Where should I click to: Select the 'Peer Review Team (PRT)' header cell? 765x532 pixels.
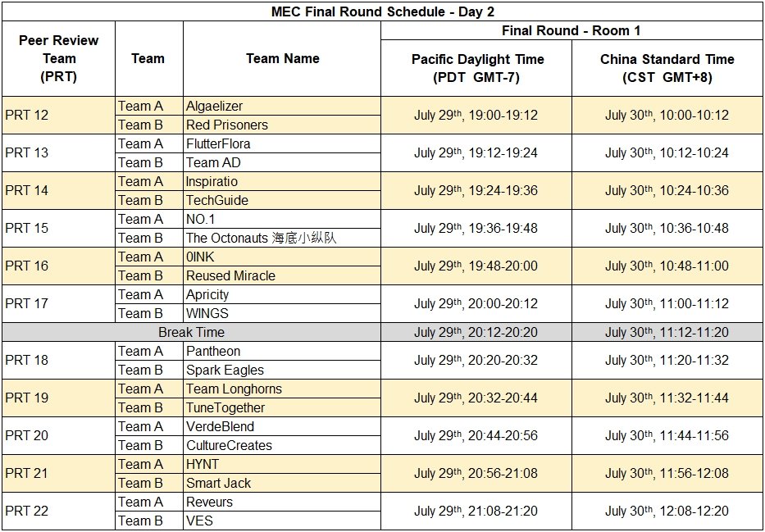[x=58, y=58]
